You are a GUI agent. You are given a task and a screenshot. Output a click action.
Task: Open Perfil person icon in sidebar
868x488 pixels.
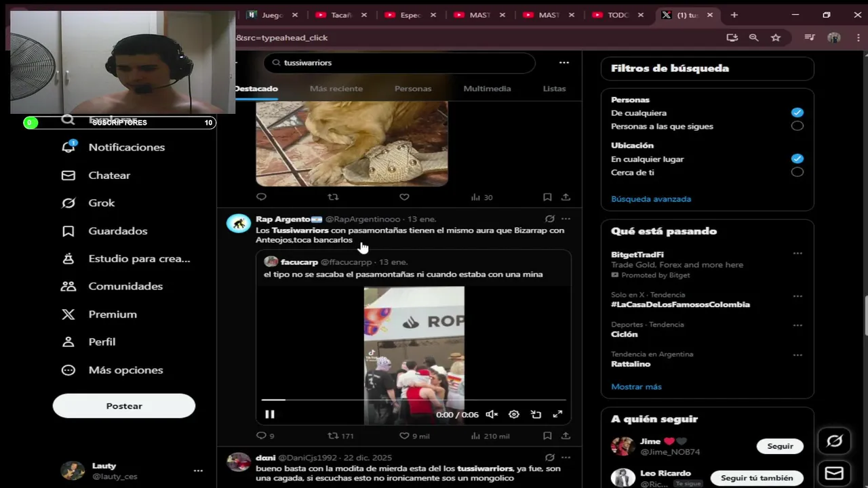[68, 342]
